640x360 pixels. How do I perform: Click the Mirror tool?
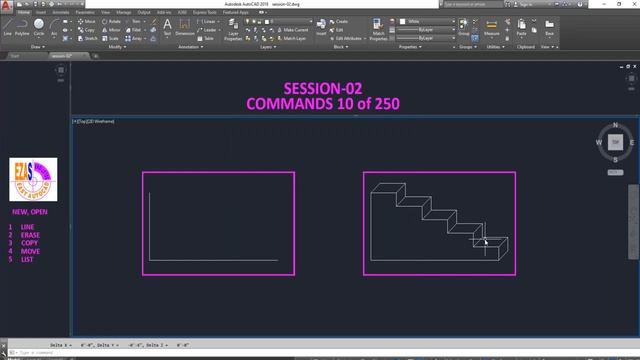111,30
